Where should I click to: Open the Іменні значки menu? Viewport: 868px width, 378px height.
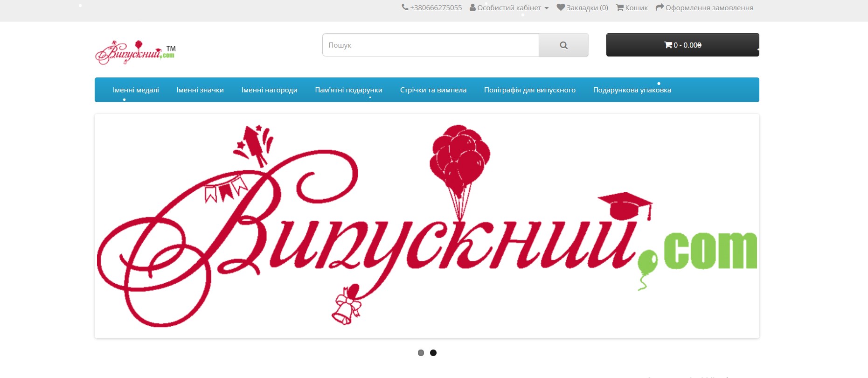point(200,90)
